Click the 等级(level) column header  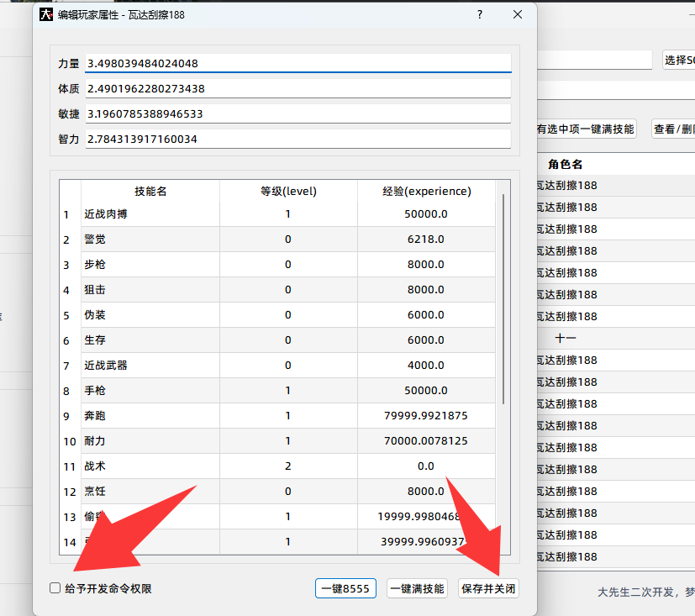pyautogui.click(x=288, y=191)
